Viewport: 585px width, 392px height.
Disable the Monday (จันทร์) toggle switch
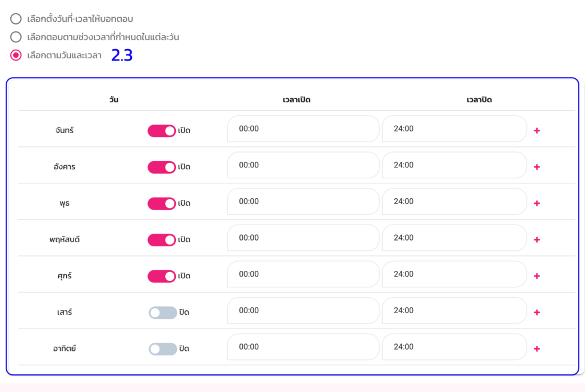162,131
